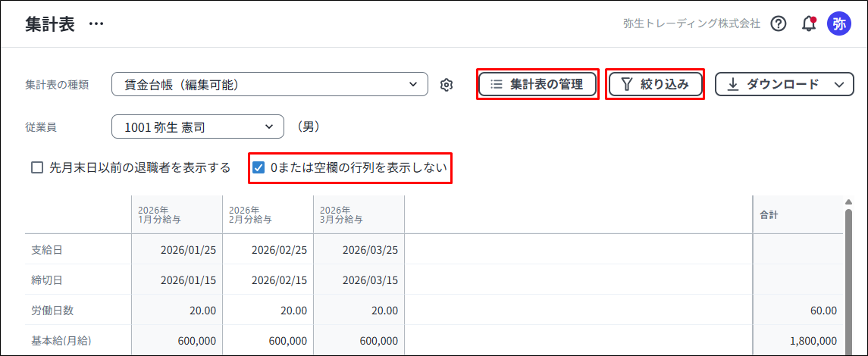Select the 2026年3月分給与 column header
The image size is (868, 356).
[x=359, y=214]
